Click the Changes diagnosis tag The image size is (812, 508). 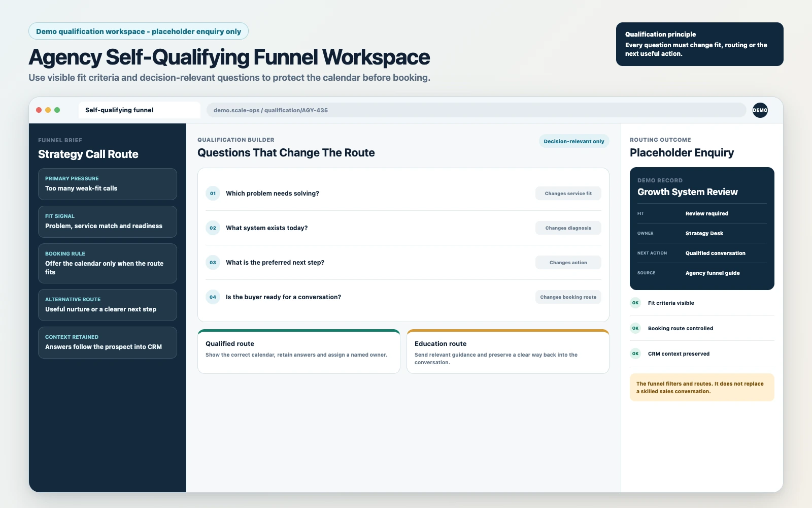568,228
